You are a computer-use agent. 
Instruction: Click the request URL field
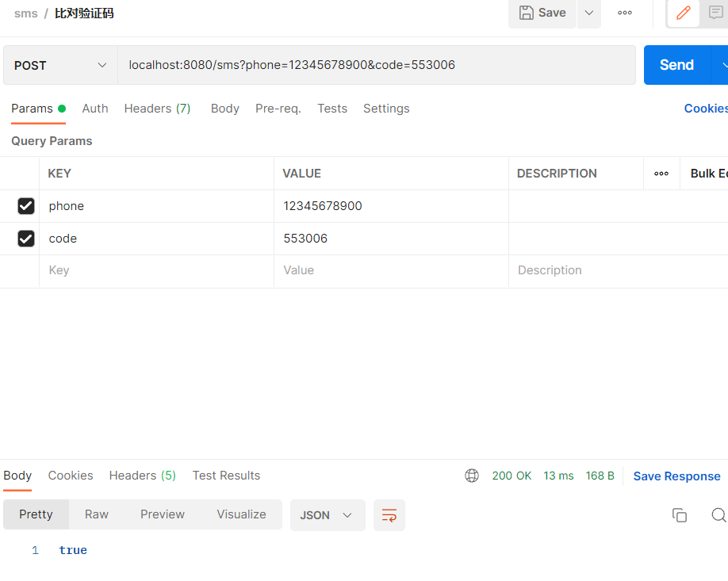click(377, 65)
